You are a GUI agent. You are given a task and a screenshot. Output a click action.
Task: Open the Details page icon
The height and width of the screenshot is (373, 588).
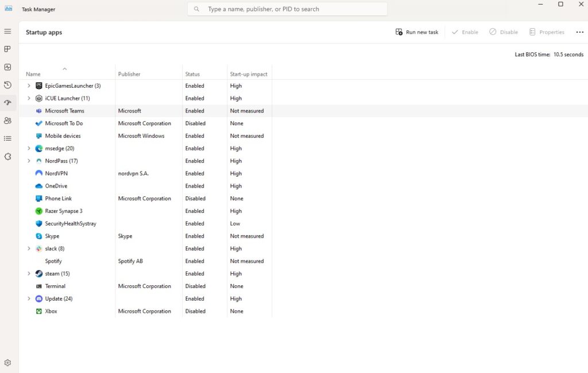7,139
